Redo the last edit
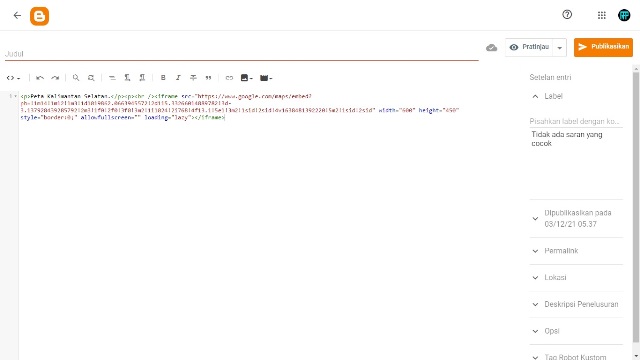Viewport: 640px width, 360px height. tap(55, 78)
